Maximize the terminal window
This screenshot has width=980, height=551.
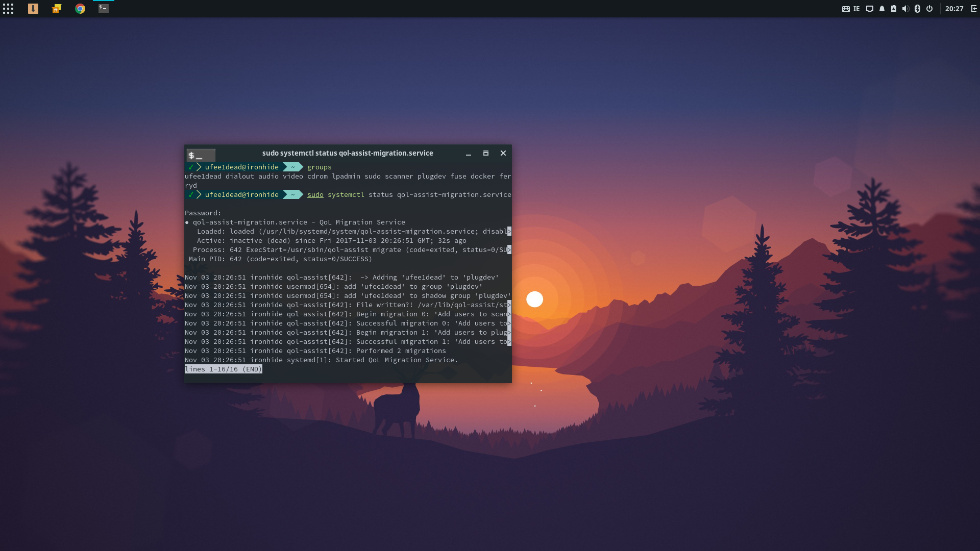pyautogui.click(x=486, y=153)
